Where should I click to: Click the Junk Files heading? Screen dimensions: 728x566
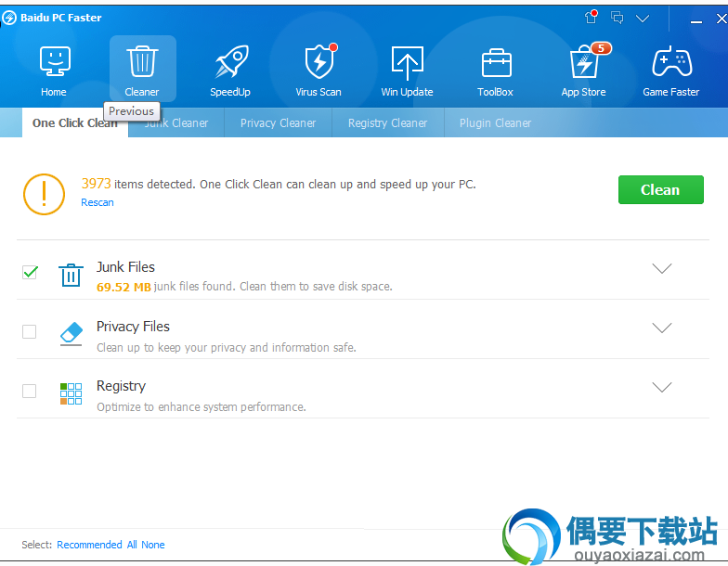coord(125,267)
